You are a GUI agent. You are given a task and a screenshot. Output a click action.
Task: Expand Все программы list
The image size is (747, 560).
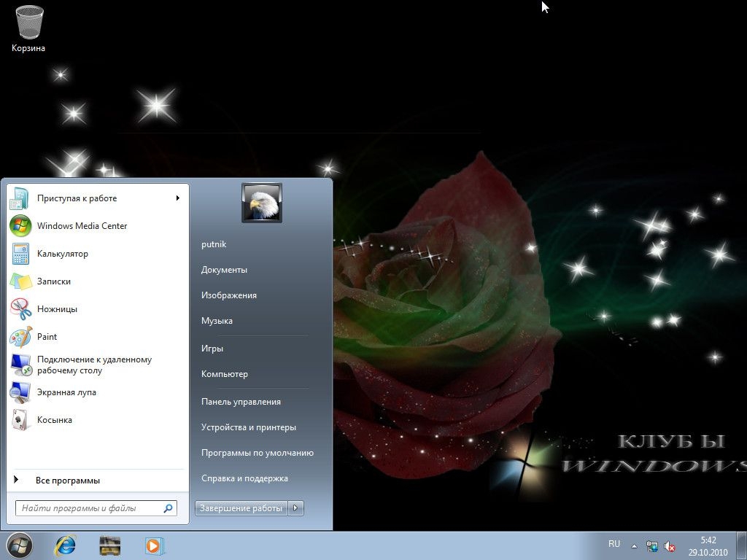tap(67, 481)
